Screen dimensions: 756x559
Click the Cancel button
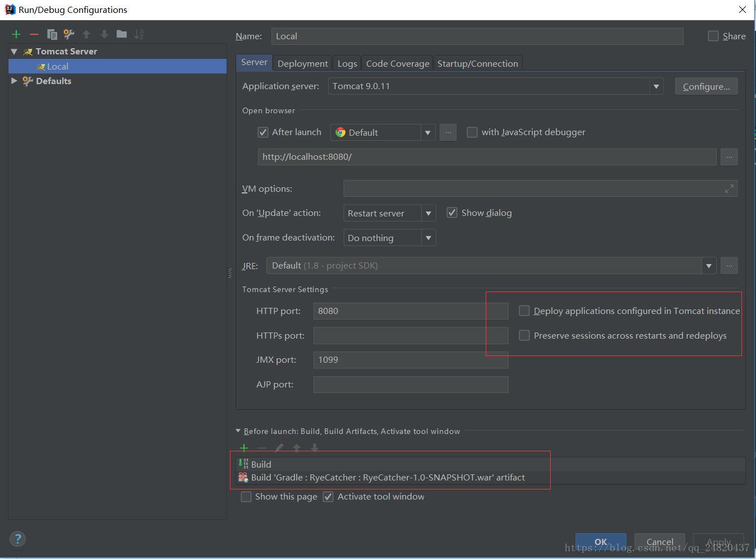pyautogui.click(x=660, y=542)
